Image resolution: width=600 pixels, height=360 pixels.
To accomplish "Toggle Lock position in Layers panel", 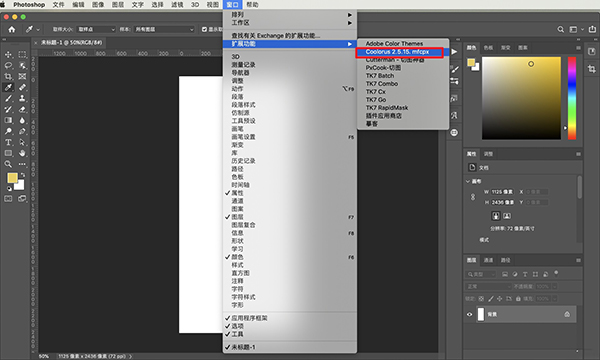I will (500, 298).
